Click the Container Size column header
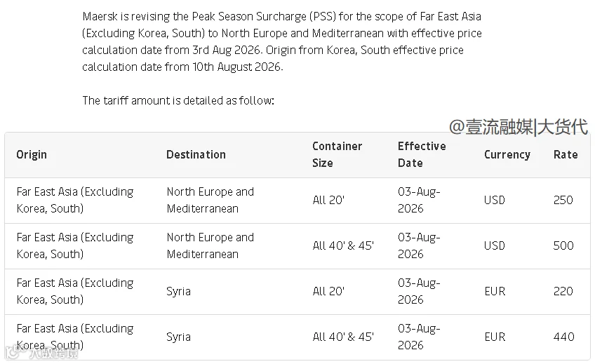Viewport: 595px width, 364px height. [337, 155]
